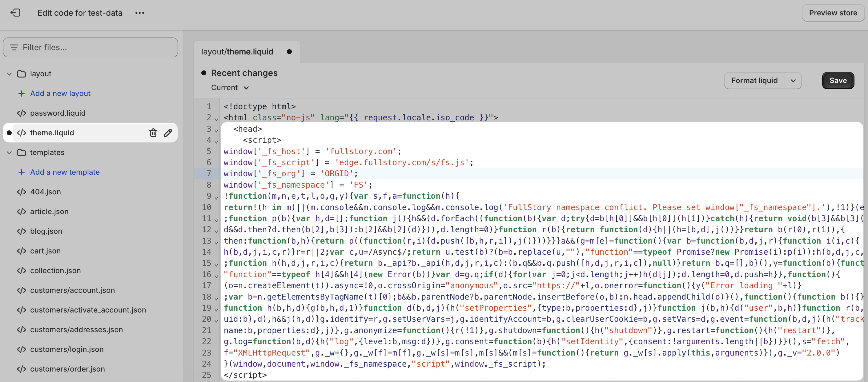Click the code icon beside customers/login.json

tap(22, 349)
